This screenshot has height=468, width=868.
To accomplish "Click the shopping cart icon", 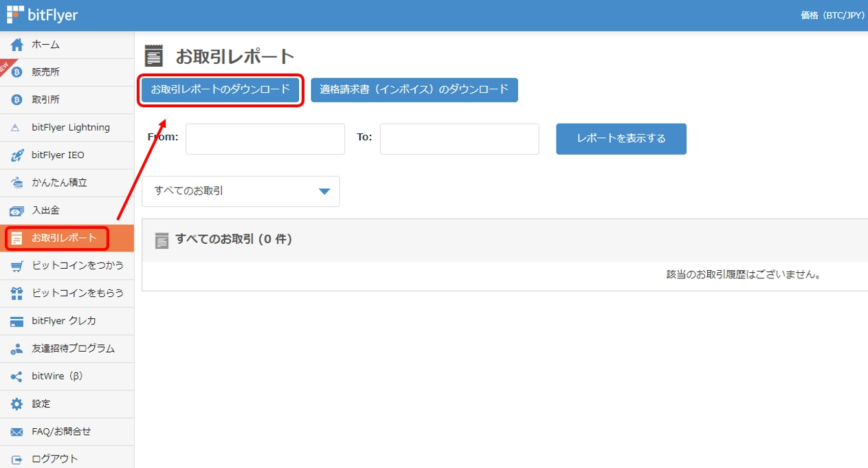I will (x=17, y=266).
